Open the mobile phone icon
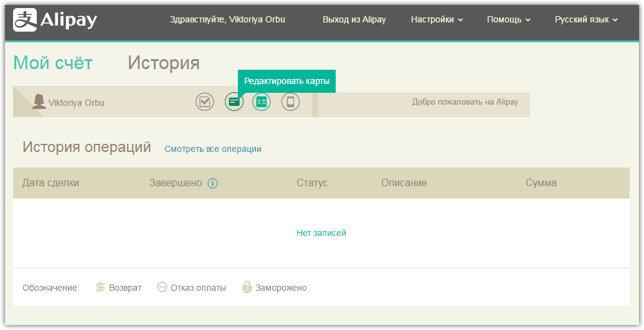The image size is (644, 330). pyautogui.click(x=290, y=101)
